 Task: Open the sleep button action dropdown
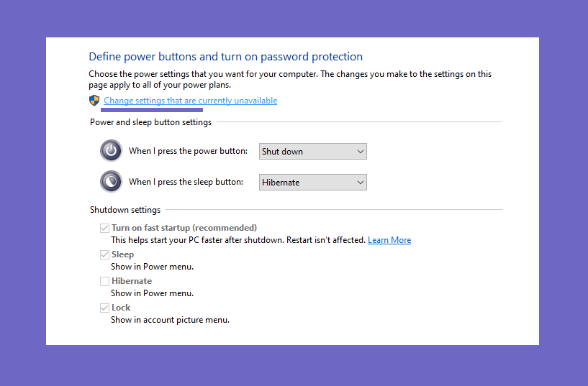(x=313, y=183)
